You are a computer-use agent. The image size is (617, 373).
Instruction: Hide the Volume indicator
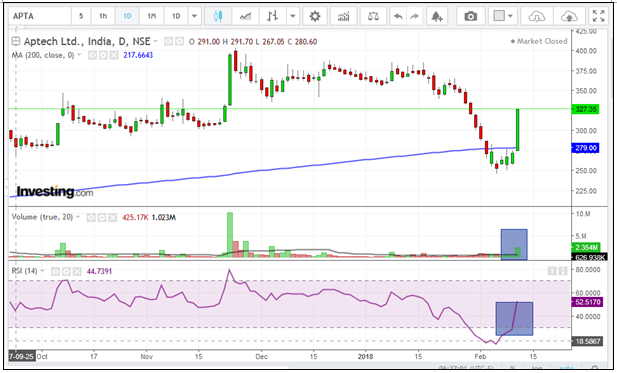[x=91, y=217]
